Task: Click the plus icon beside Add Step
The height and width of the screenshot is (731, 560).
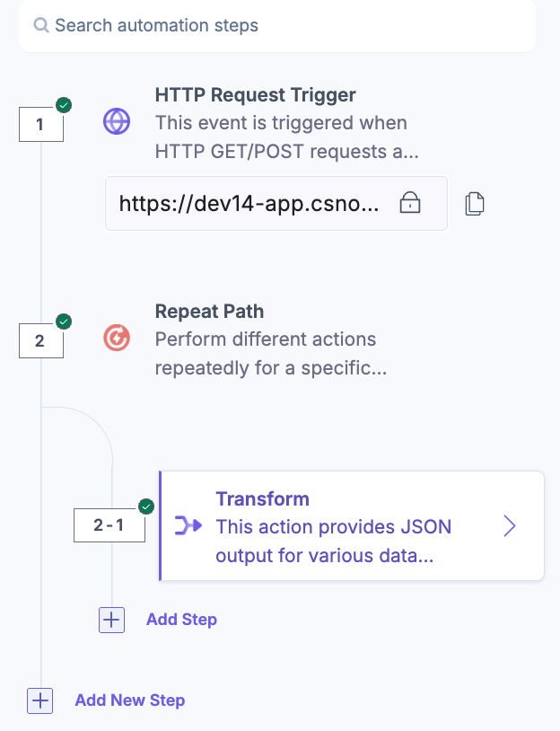Action: [111, 620]
